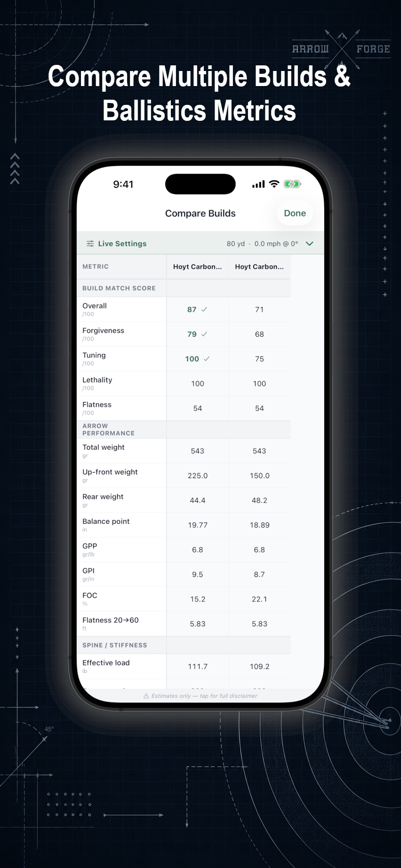The image size is (401, 868).
Task: Select the second Hoyt Carbon column header
Action: [259, 267]
